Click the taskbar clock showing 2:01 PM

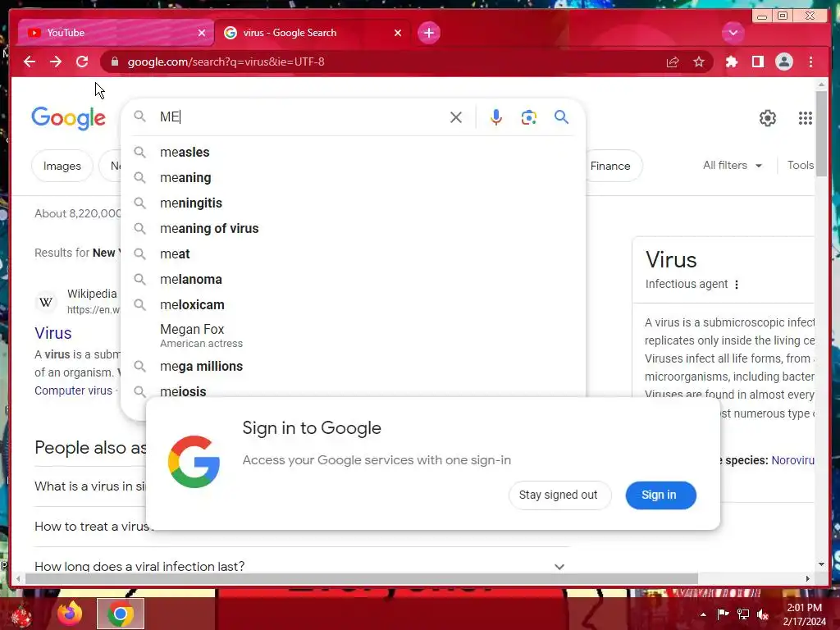point(804,614)
